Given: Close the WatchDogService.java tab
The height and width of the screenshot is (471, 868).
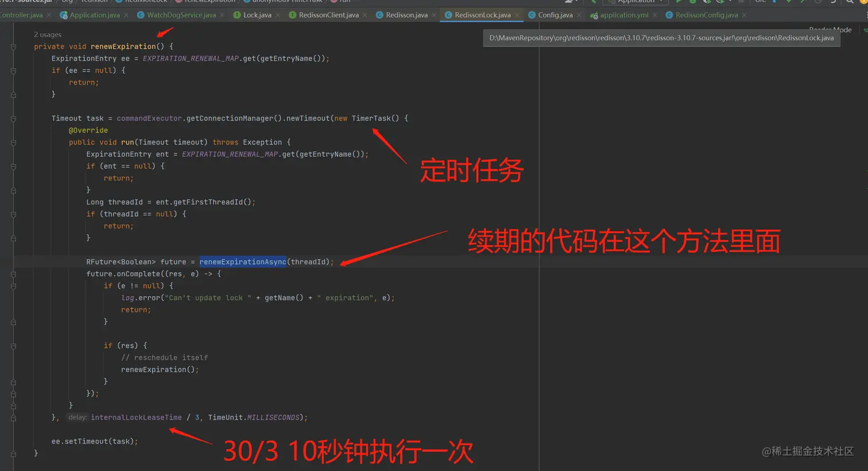Looking at the screenshot, I should pos(223,15).
